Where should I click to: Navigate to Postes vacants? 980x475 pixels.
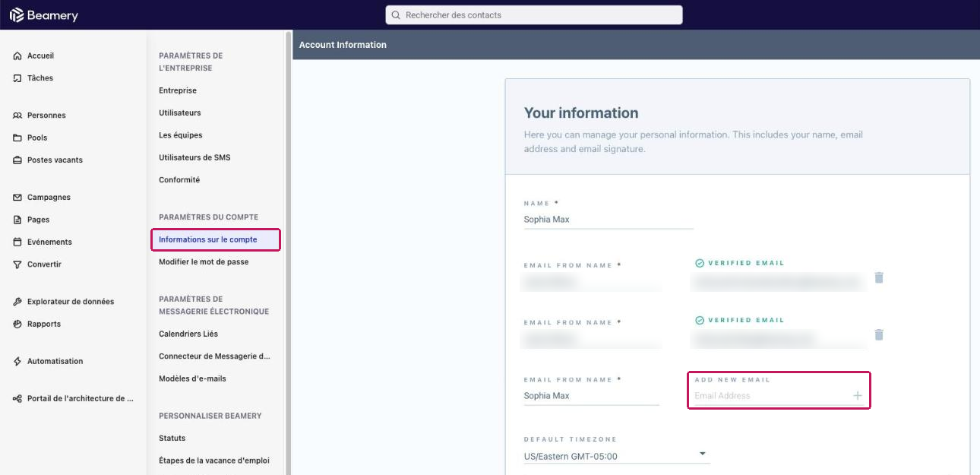(x=55, y=160)
